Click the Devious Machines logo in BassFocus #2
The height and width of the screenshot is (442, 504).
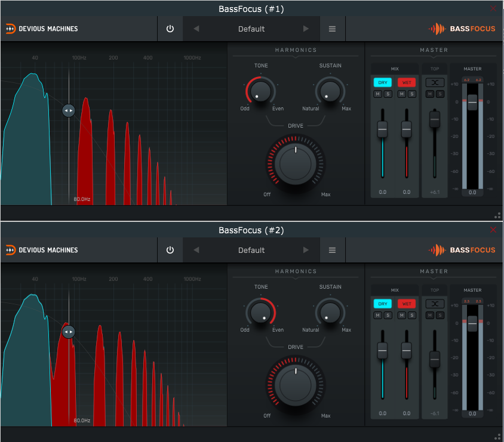pos(42,250)
